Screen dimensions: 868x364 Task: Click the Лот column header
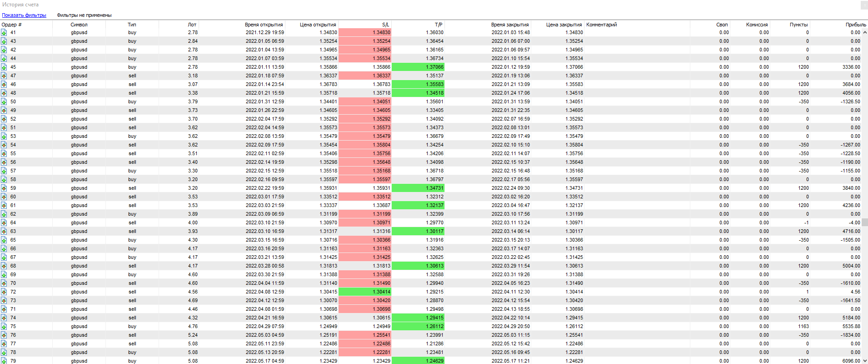pyautogui.click(x=192, y=25)
